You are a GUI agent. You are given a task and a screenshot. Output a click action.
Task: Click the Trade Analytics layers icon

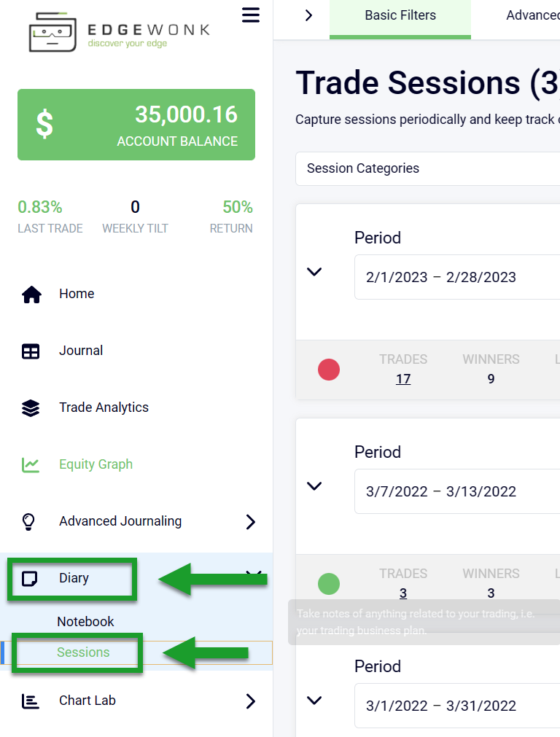tap(31, 408)
